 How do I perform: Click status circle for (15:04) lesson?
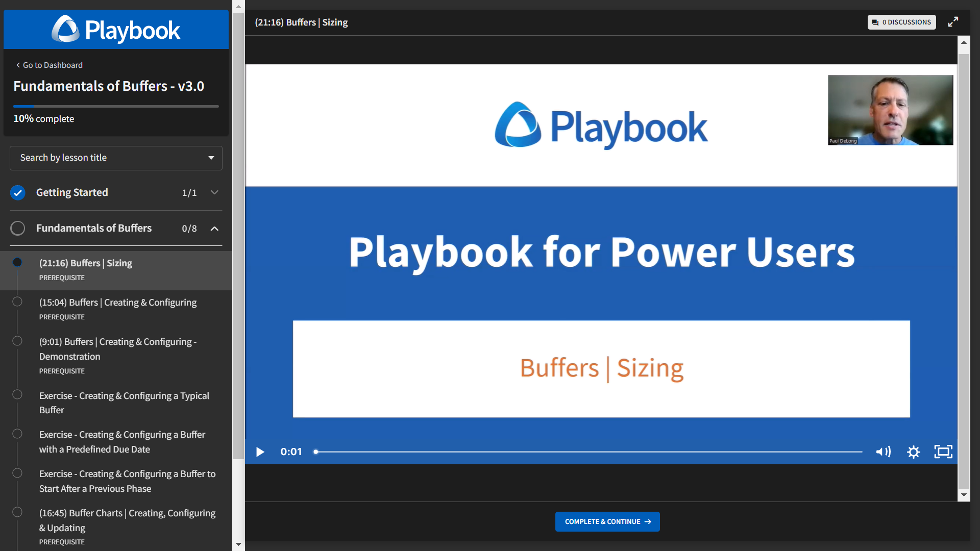pyautogui.click(x=17, y=302)
